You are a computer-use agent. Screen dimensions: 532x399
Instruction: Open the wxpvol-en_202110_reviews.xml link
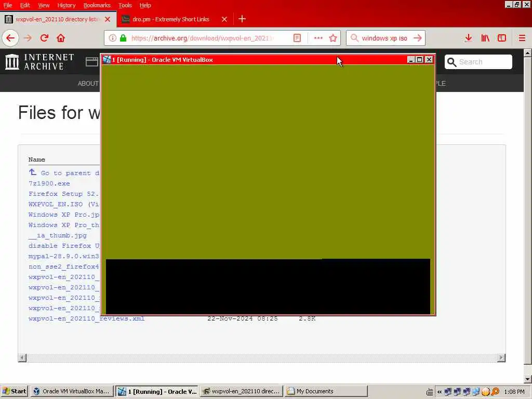[87, 318]
